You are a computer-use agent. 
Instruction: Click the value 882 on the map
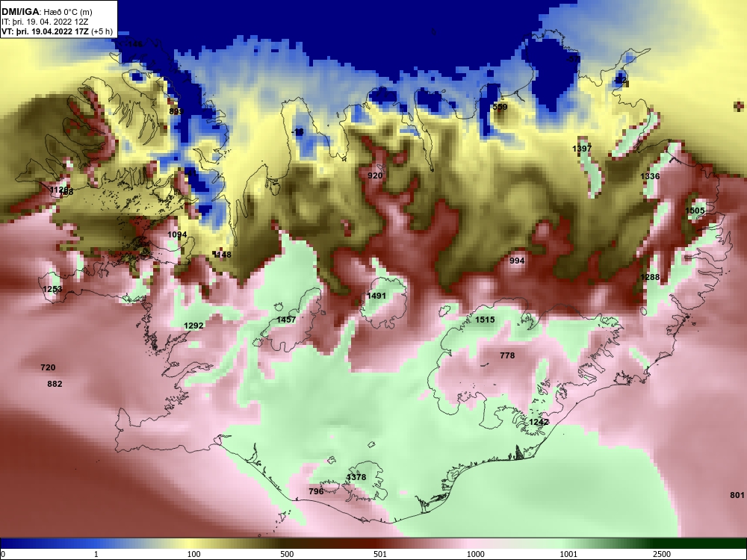55,384
